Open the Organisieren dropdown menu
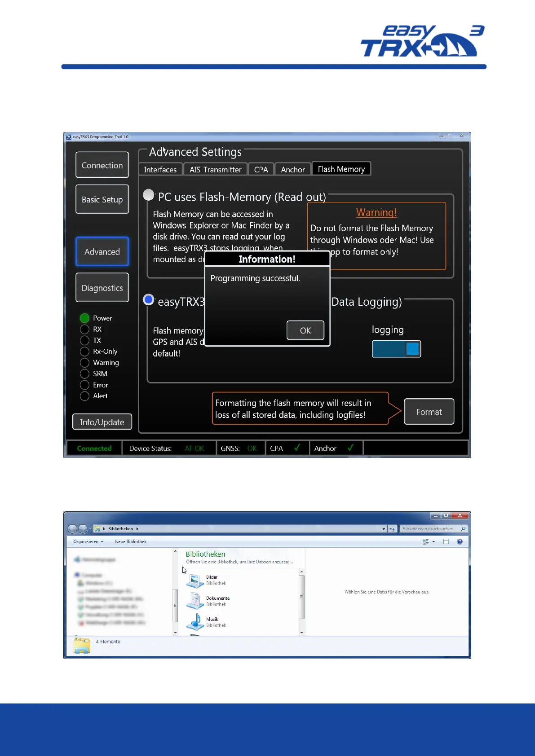 (x=88, y=542)
